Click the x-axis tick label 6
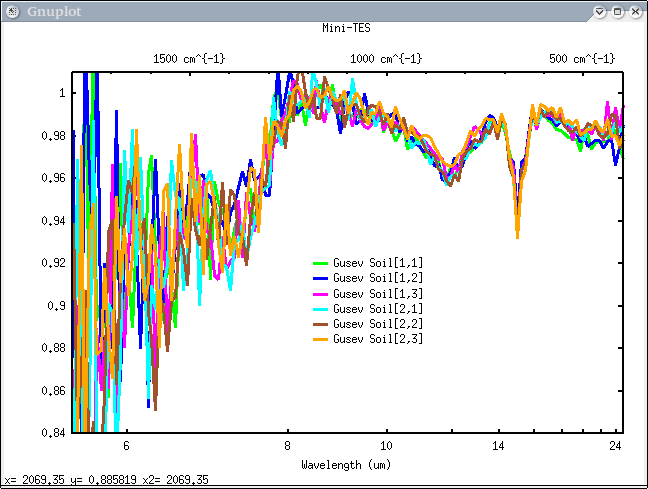The width and height of the screenshot is (648, 489). tap(126, 446)
